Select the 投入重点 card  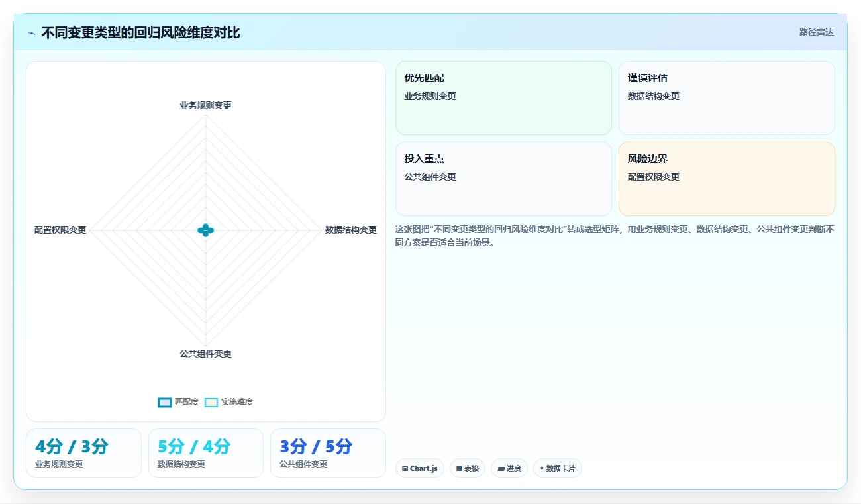tap(503, 179)
